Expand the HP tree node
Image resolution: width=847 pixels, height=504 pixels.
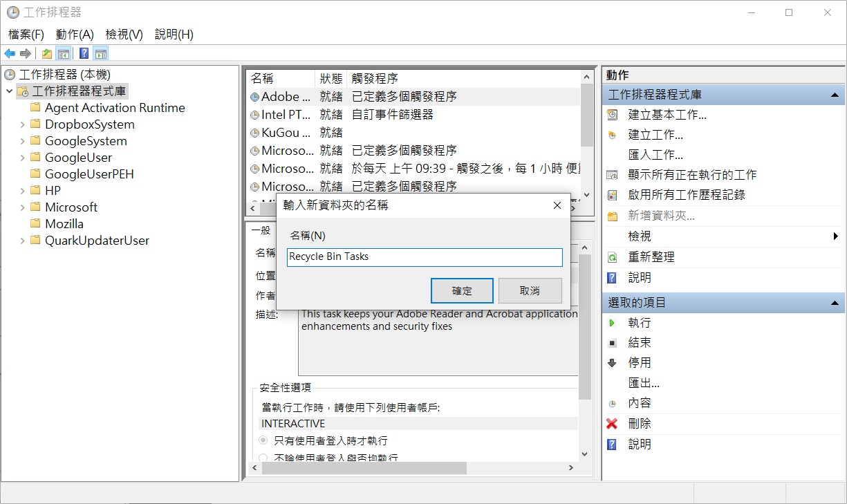(x=22, y=191)
